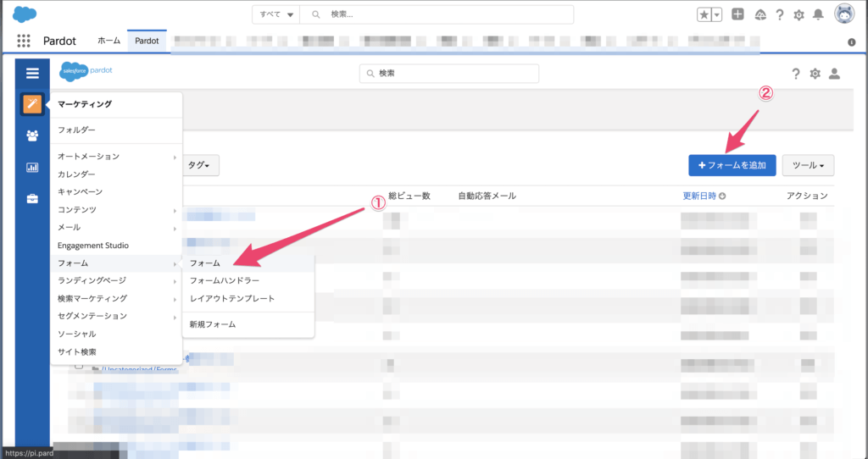
Task: Open the Pardot help question mark
Action: (795, 74)
